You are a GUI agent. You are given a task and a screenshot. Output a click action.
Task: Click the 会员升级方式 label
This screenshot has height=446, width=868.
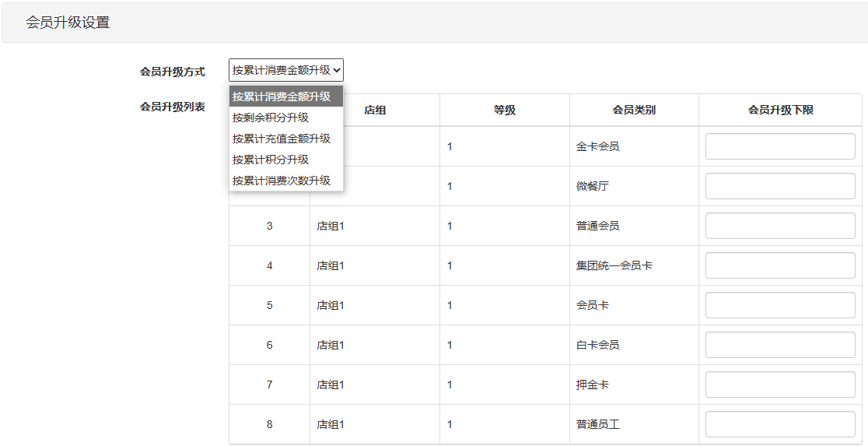coord(172,72)
